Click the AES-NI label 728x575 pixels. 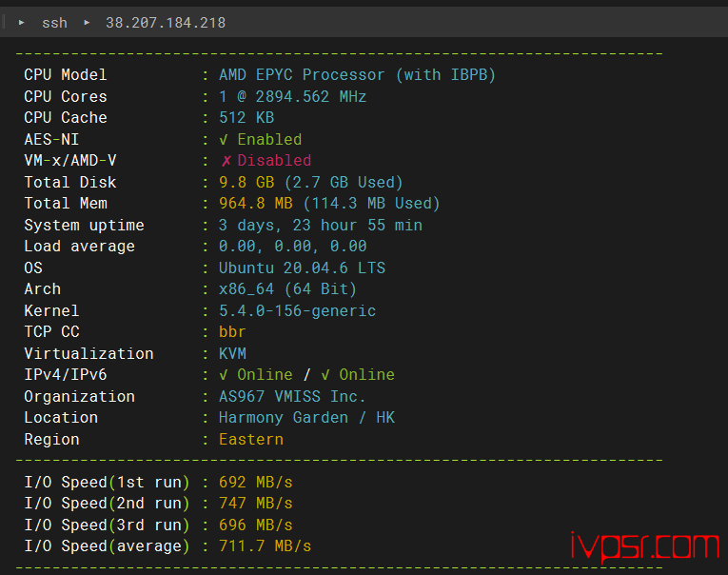click(x=51, y=139)
